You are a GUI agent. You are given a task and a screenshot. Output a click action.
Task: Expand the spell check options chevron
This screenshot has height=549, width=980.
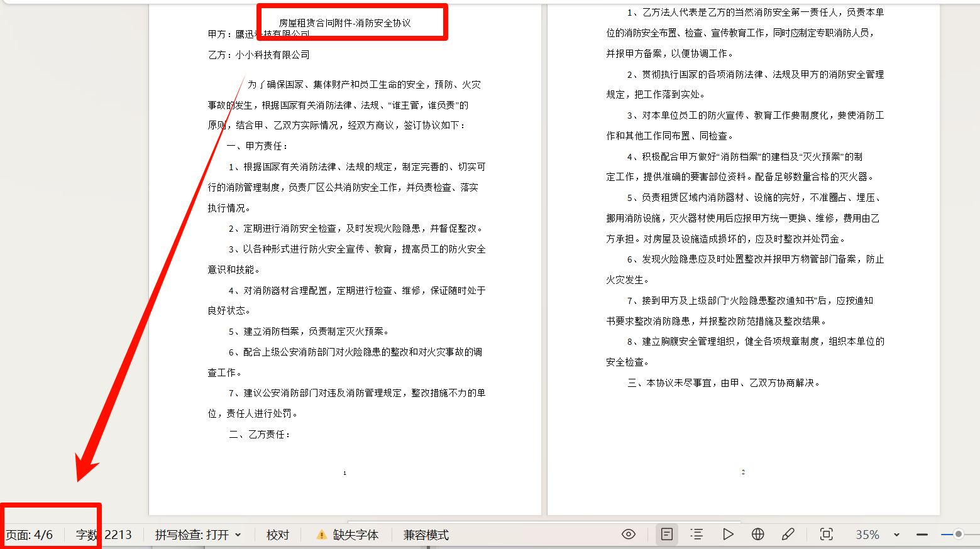click(239, 535)
